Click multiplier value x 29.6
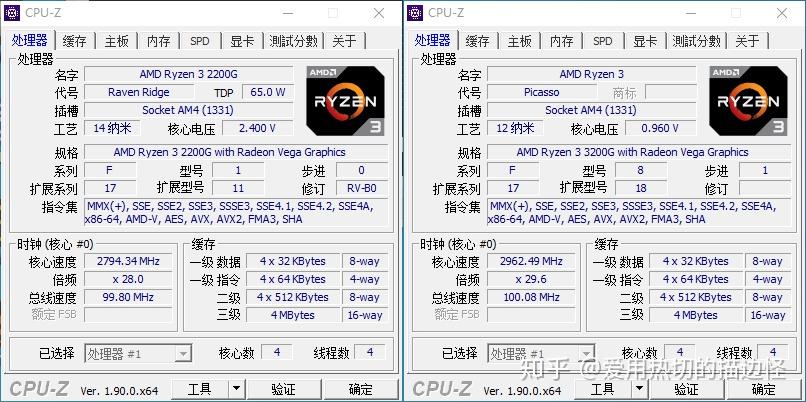This screenshot has width=806, height=402. point(531,279)
